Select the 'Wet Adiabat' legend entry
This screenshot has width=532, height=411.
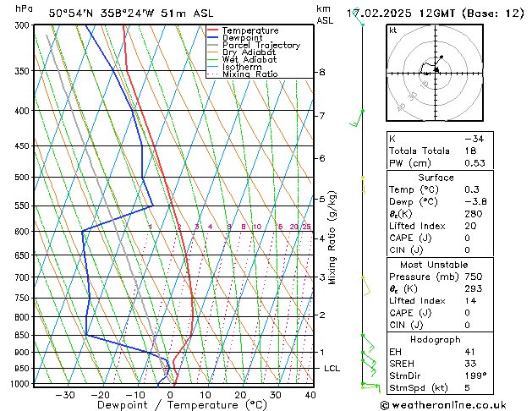coord(242,59)
